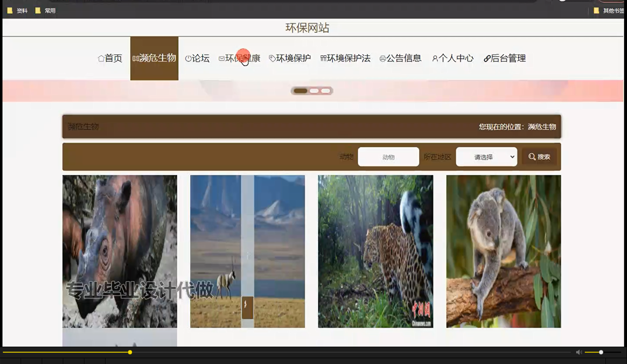This screenshot has height=364, width=627.
Task: Click the tag icon beside 环境保护
Action: coord(272,59)
